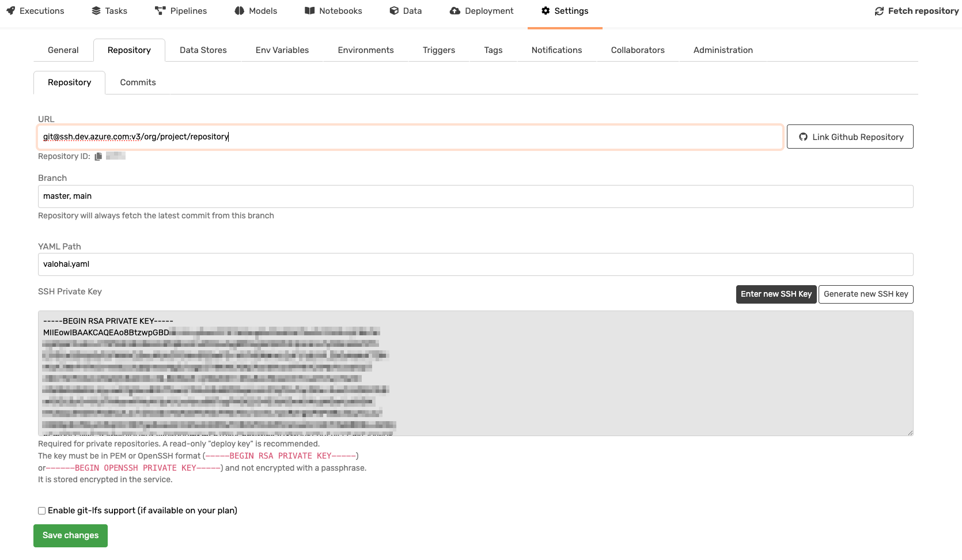Go to the Collaborators tab

pos(637,50)
